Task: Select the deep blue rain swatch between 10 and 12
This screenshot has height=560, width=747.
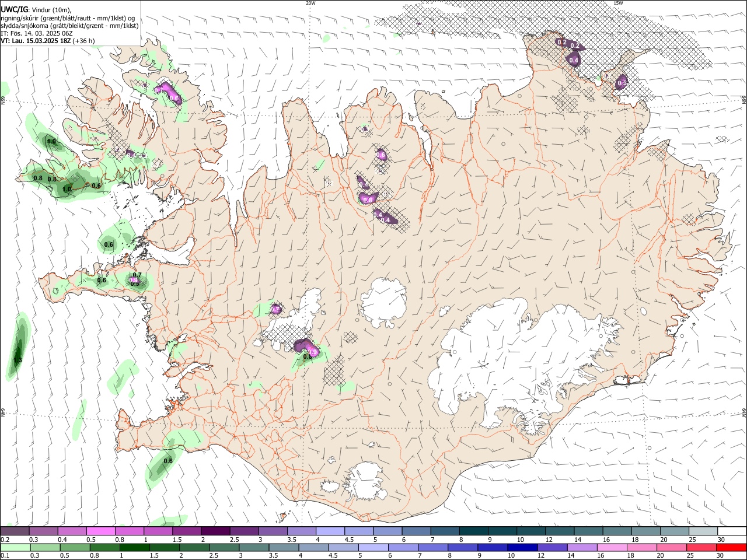Action: [x=522, y=548]
